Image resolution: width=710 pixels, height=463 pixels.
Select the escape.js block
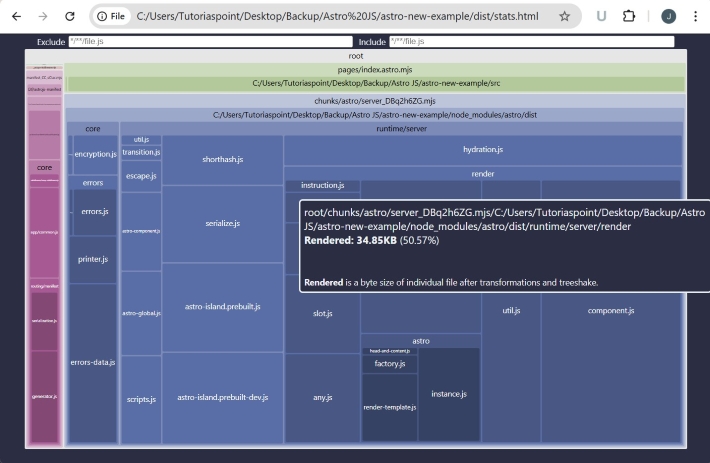(x=141, y=176)
